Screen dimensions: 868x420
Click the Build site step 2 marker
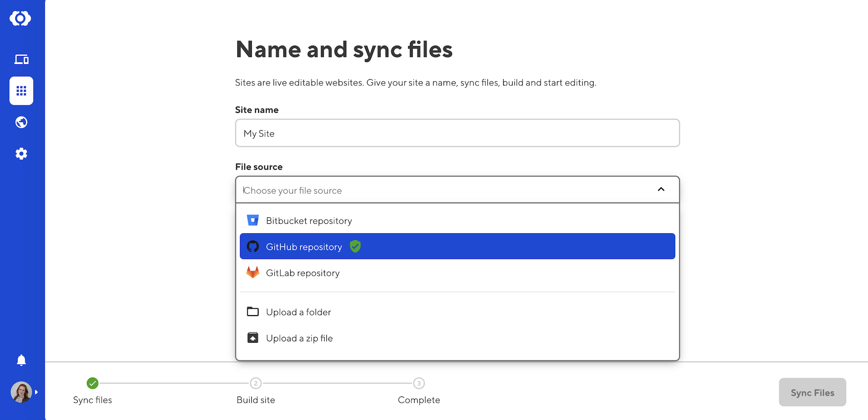click(x=256, y=383)
